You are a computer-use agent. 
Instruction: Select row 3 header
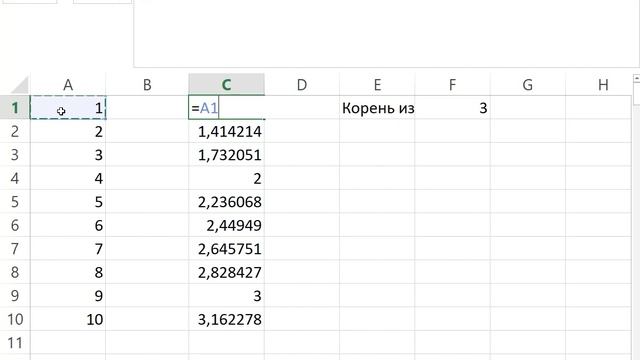click(x=15, y=155)
